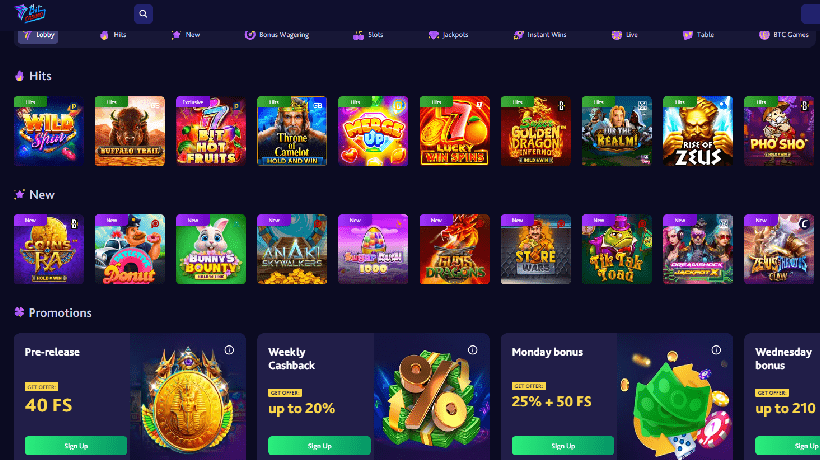This screenshot has width=820, height=460.
Task: Click the casino logo in header
Action: click(30, 13)
